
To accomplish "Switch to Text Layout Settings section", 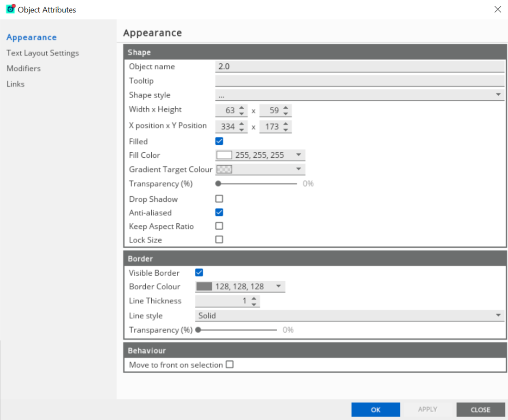I will (x=43, y=53).
